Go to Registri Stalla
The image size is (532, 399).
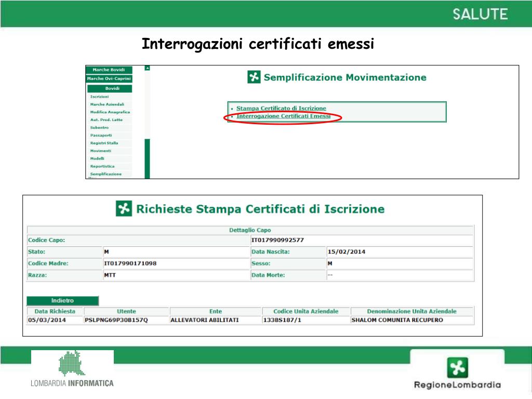pos(104,143)
